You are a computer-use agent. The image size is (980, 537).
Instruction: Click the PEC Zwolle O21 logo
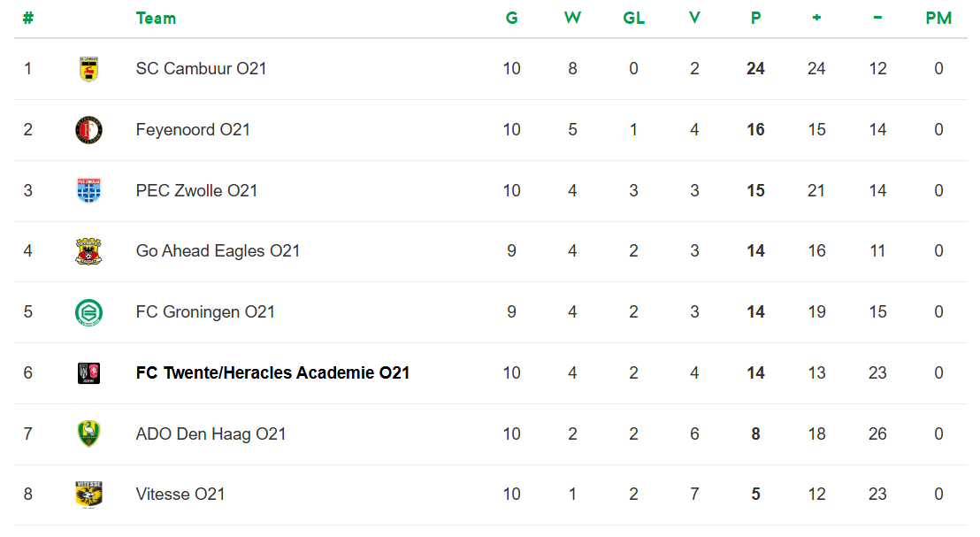88,190
